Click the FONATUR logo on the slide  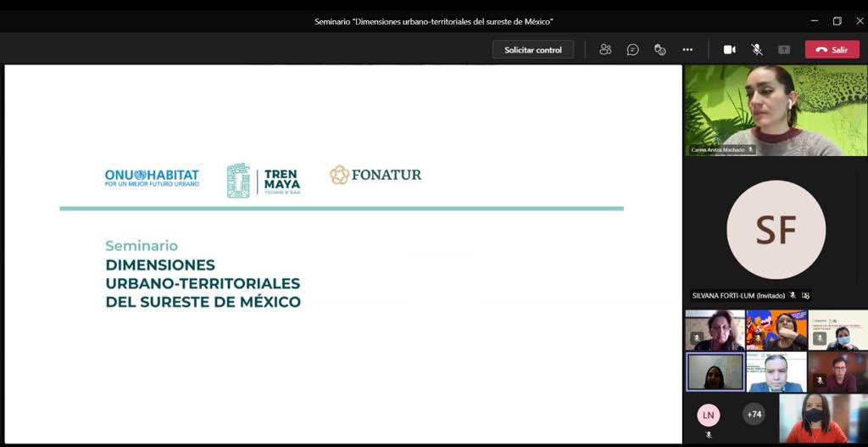coord(376,175)
